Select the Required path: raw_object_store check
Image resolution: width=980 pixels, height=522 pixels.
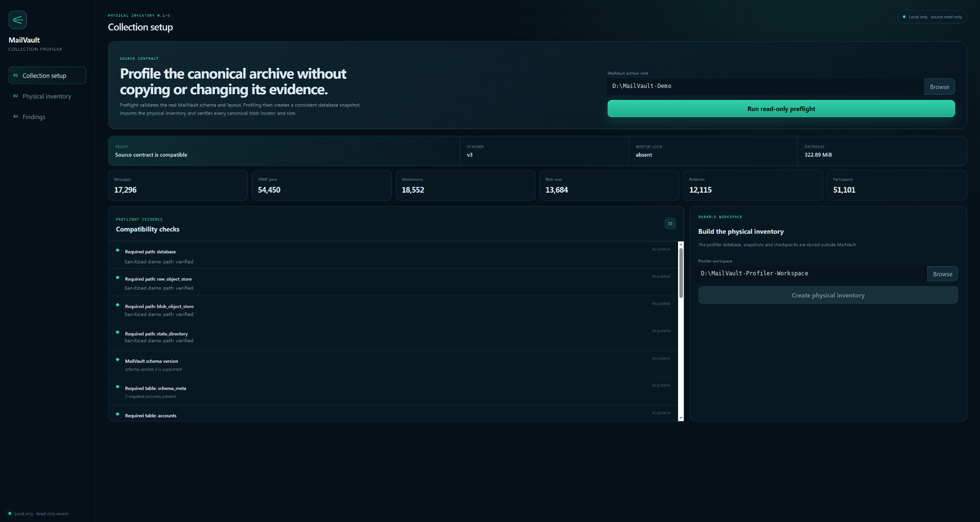pyautogui.click(x=393, y=282)
